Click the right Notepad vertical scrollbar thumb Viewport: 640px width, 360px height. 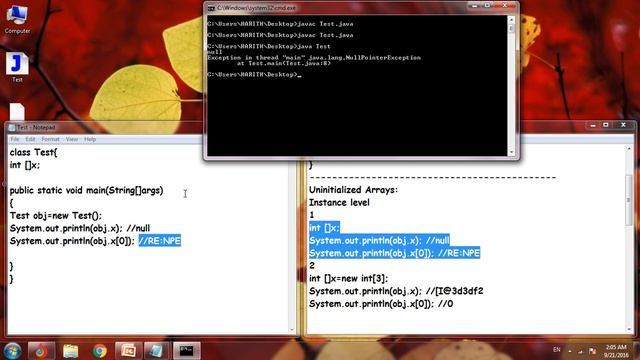629,199
